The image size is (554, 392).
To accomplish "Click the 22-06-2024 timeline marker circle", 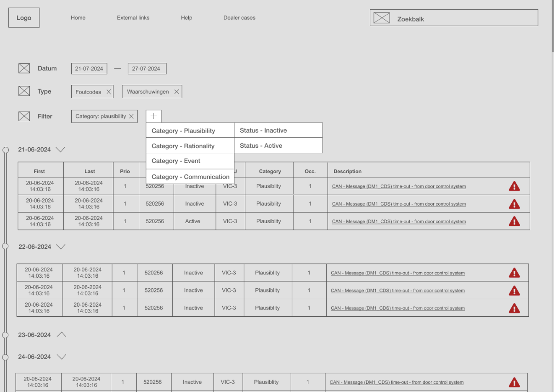I will pyautogui.click(x=6, y=246).
